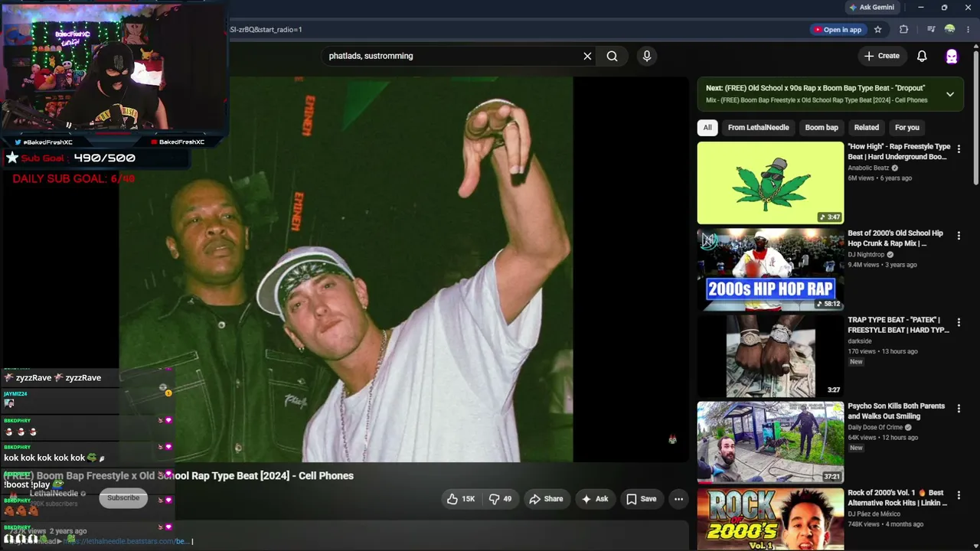Subscribe to the LethalNeedle channel
980x551 pixels.
[x=123, y=498]
